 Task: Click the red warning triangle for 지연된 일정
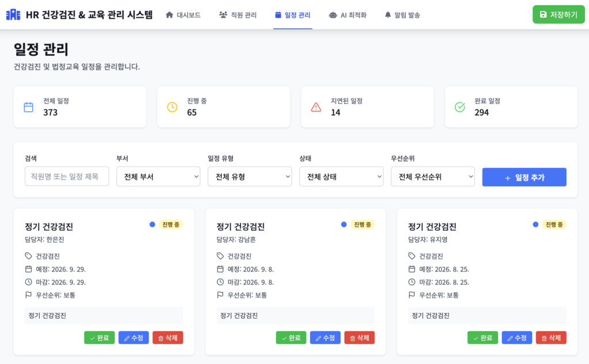(x=316, y=107)
